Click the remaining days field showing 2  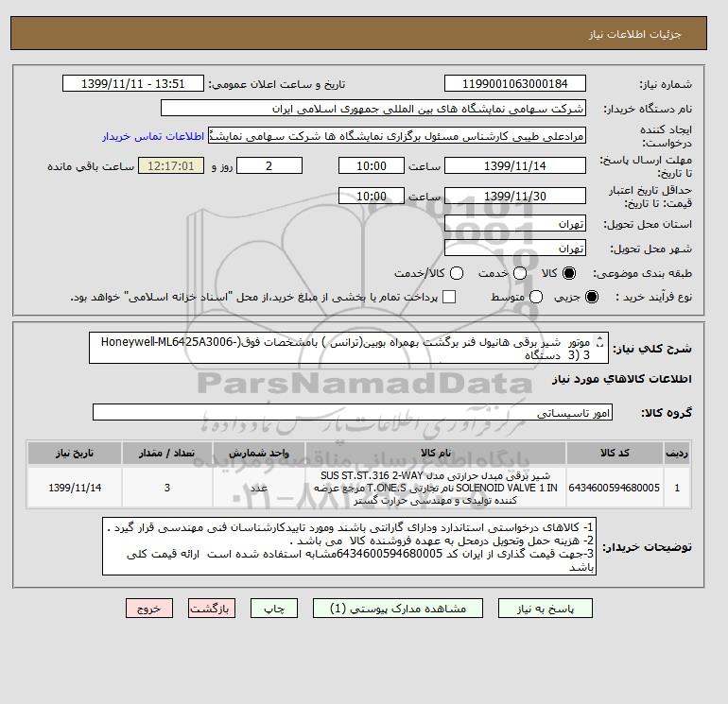click(269, 165)
